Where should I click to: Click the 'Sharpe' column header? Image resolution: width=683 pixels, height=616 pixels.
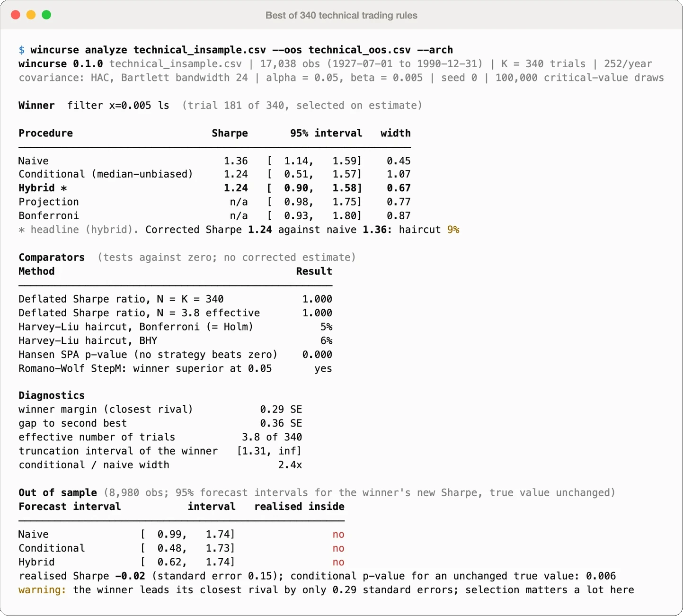coord(230,133)
